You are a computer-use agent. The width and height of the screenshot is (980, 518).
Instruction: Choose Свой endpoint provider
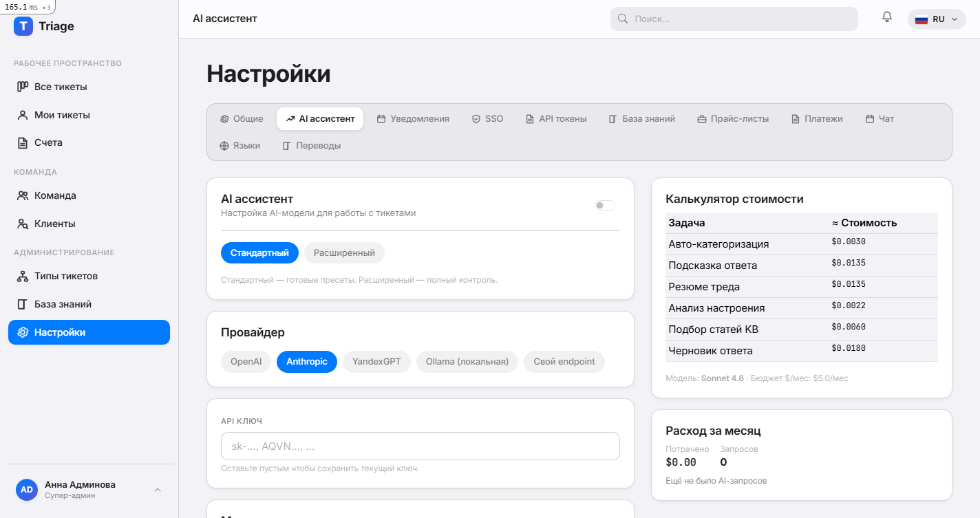click(x=564, y=361)
